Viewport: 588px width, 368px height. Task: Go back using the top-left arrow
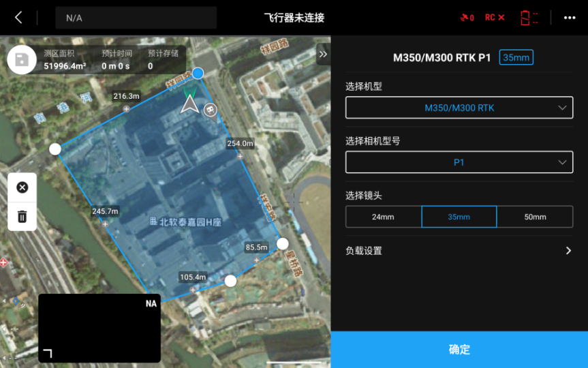click(18, 18)
